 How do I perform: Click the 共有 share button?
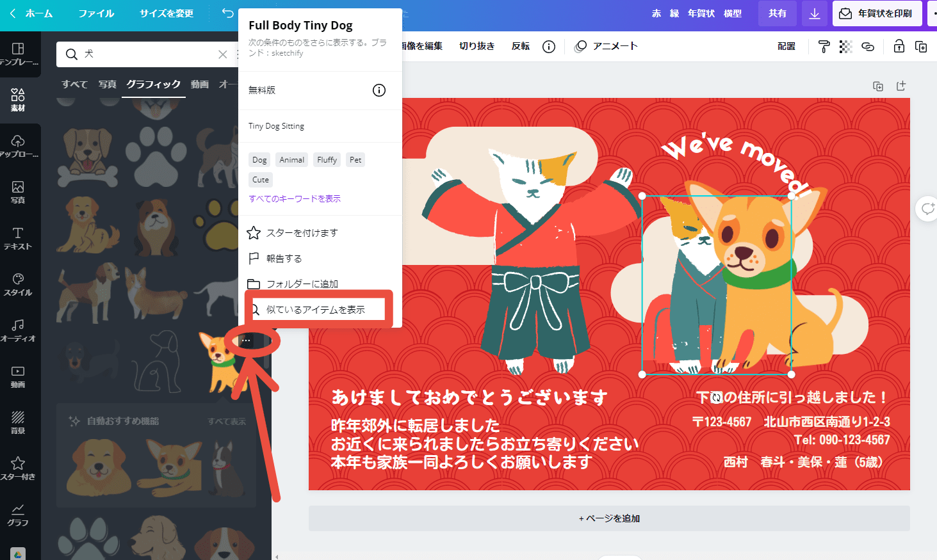(777, 13)
